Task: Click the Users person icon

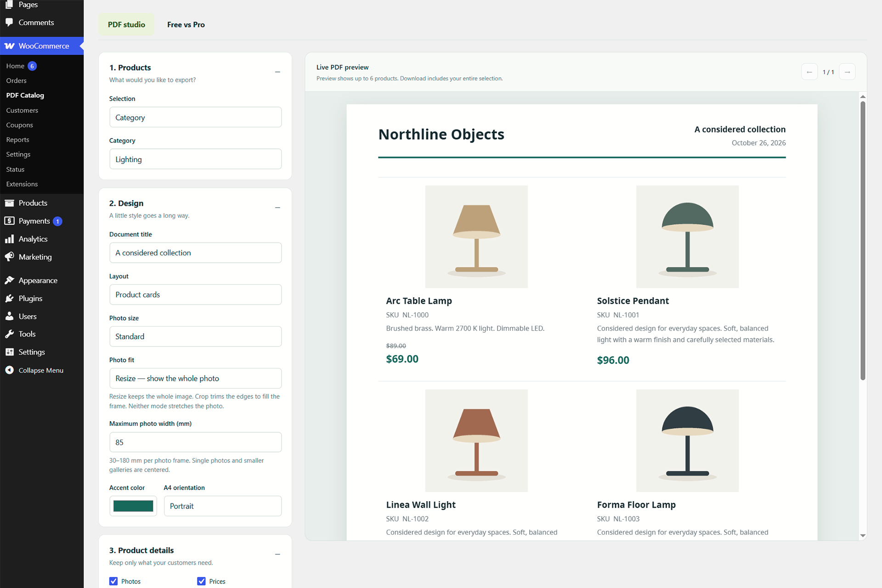Action: [x=9, y=316]
